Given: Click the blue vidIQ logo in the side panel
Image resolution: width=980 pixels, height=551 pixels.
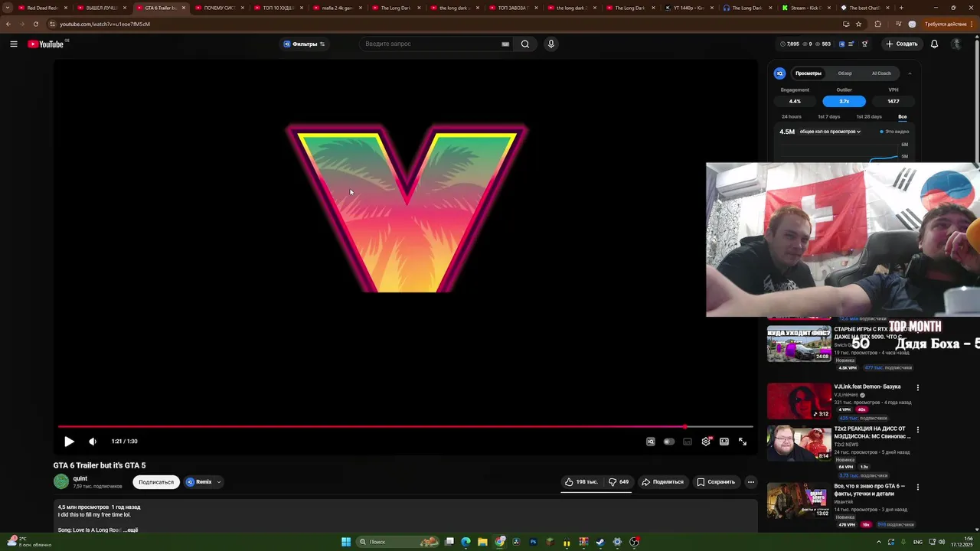Looking at the screenshot, I should 779,73.
